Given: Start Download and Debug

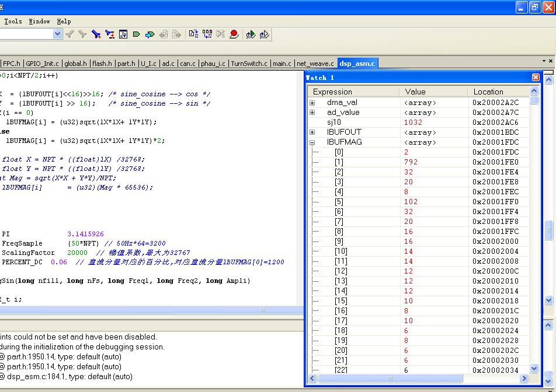Looking at the screenshot, I should point(251,34).
